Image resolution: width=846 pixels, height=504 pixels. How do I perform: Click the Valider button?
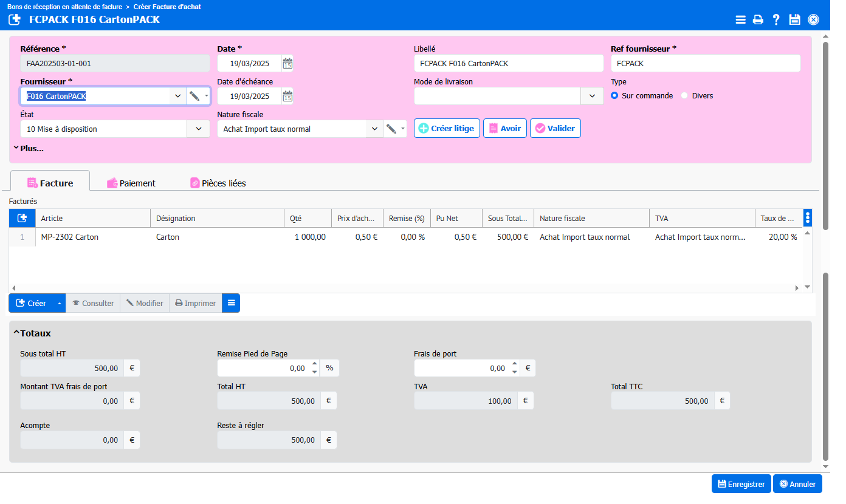tap(555, 128)
